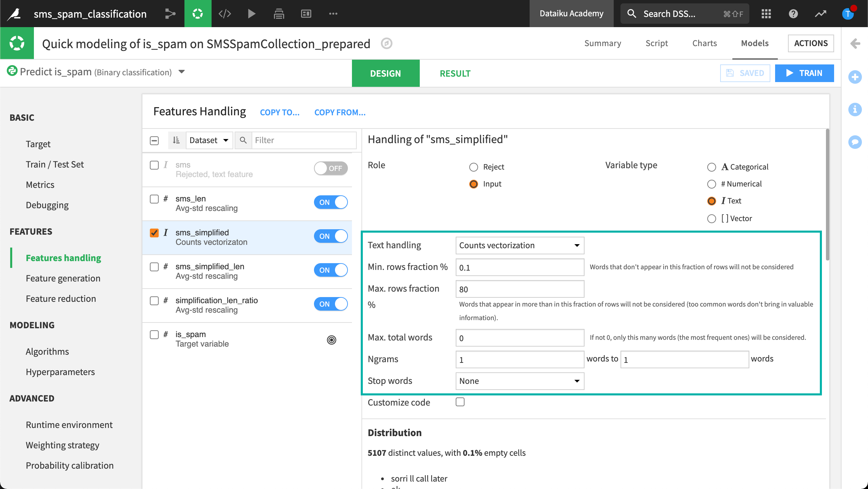The width and height of the screenshot is (868, 489).
Task: Open the discussions chat bubble icon
Action: coord(855,142)
